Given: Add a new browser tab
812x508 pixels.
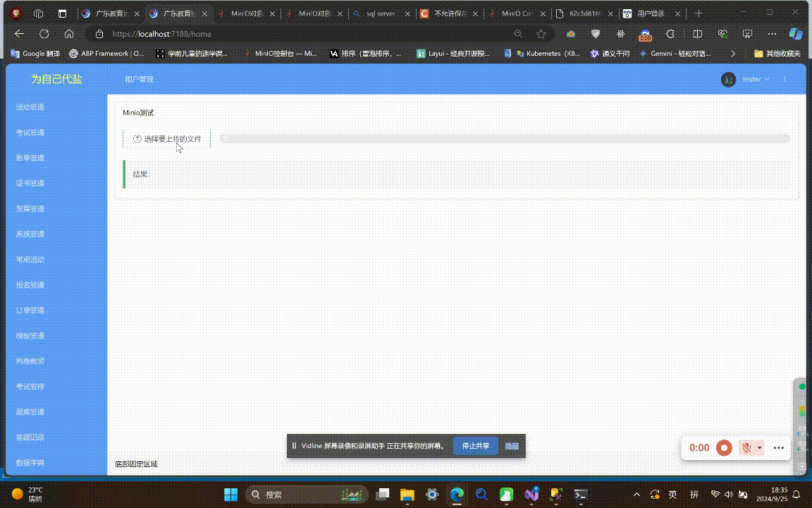Looking at the screenshot, I should click(699, 13).
